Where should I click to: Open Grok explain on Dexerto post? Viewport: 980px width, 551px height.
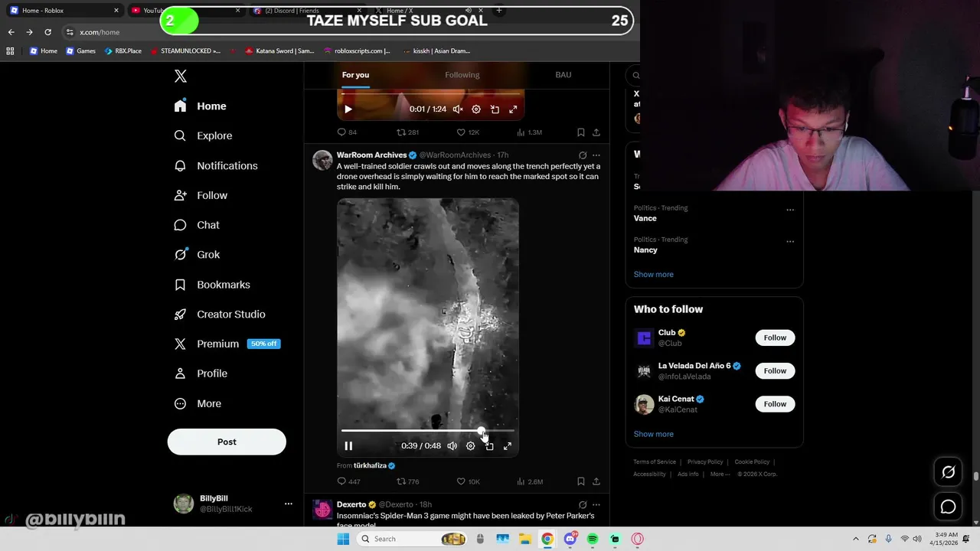coord(583,505)
